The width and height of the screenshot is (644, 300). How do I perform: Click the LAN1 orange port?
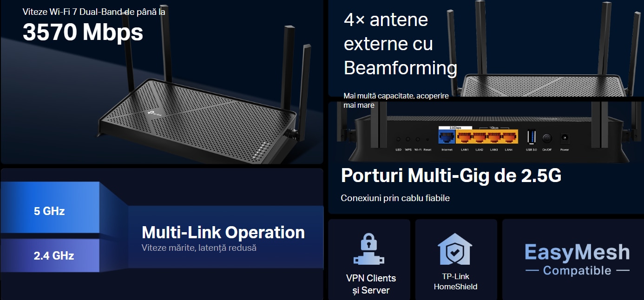click(x=464, y=137)
